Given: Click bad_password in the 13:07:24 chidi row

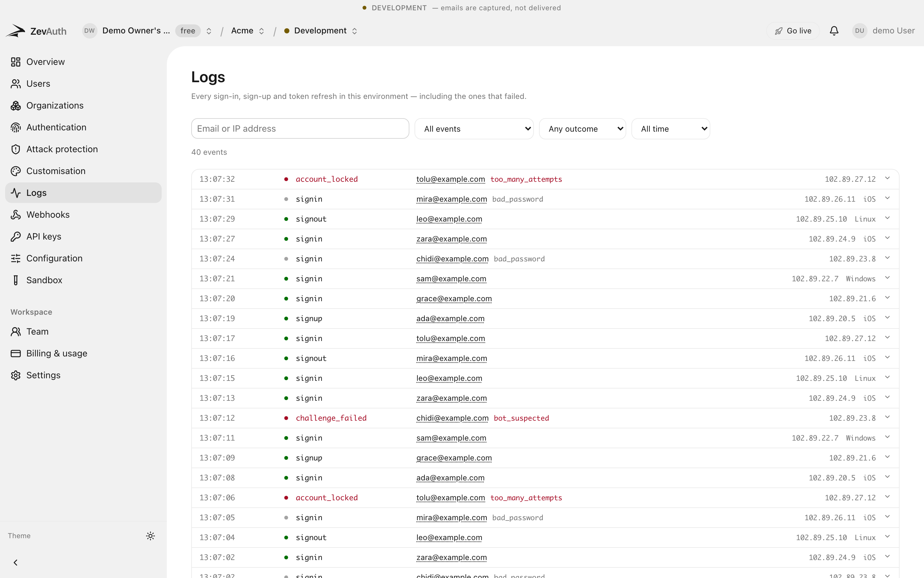Looking at the screenshot, I should tap(519, 259).
